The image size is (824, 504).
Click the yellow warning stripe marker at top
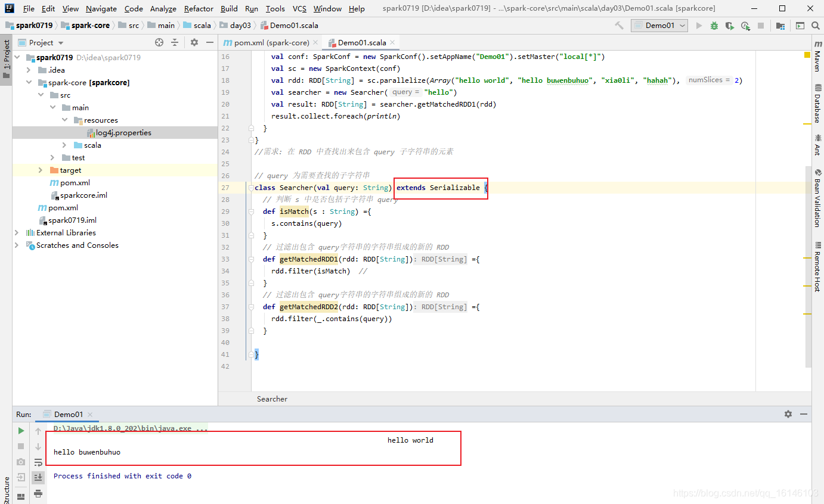(807, 55)
